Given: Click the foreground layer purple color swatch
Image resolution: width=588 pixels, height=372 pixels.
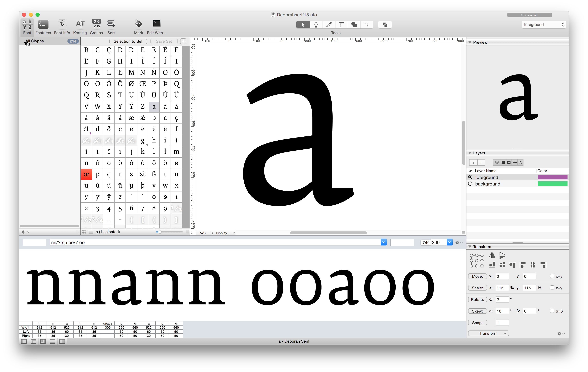Looking at the screenshot, I should (552, 177).
